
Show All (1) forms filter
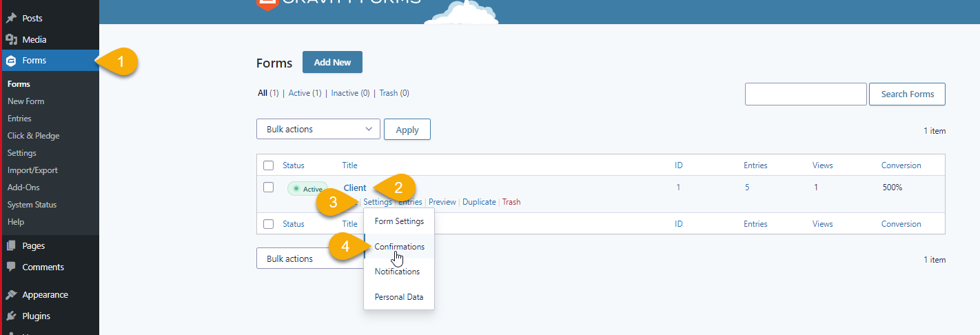(268, 93)
